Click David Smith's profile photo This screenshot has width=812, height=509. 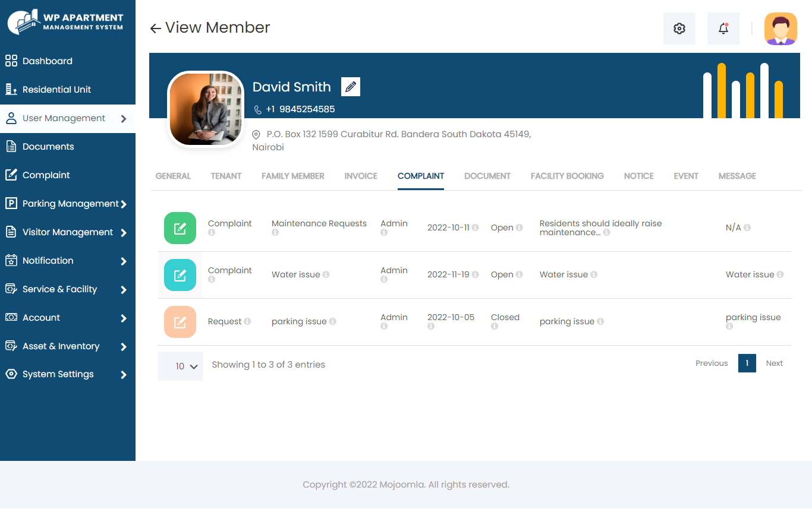tap(206, 109)
